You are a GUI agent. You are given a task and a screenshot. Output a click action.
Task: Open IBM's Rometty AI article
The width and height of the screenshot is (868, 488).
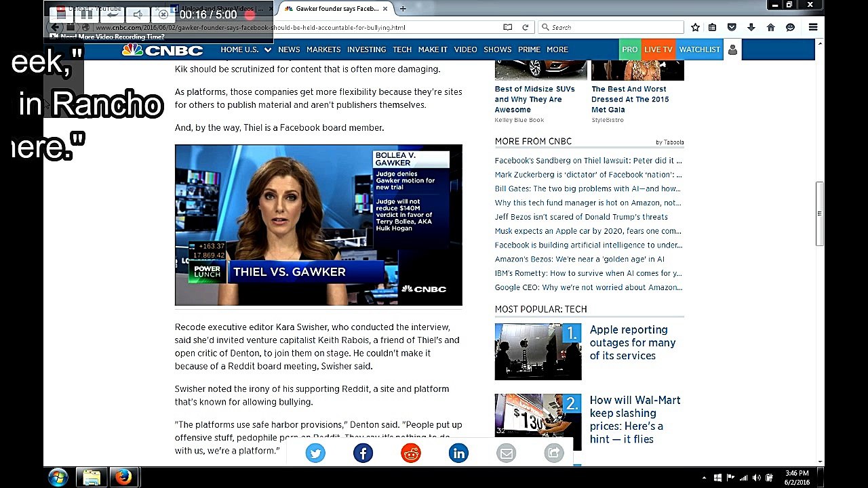pyautogui.click(x=588, y=273)
